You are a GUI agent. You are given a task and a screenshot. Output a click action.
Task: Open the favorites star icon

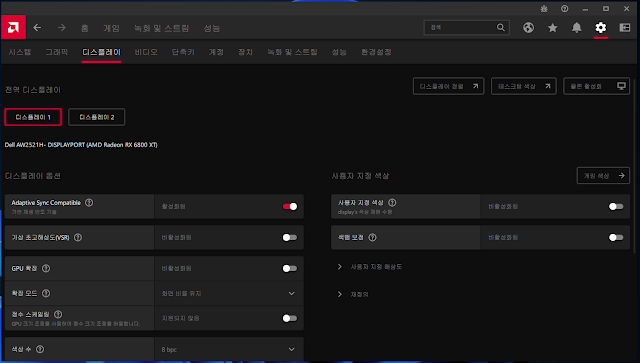click(x=552, y=27)
